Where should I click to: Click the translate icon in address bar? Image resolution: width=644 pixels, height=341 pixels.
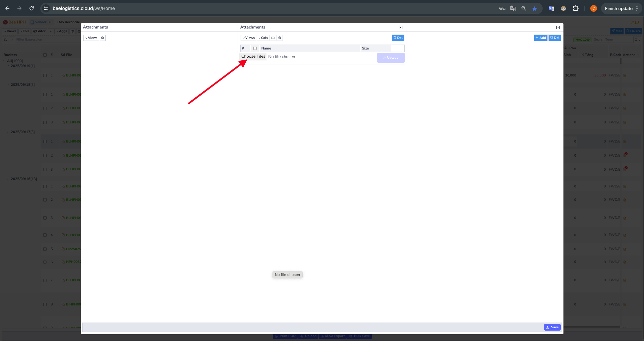[513, 8]
